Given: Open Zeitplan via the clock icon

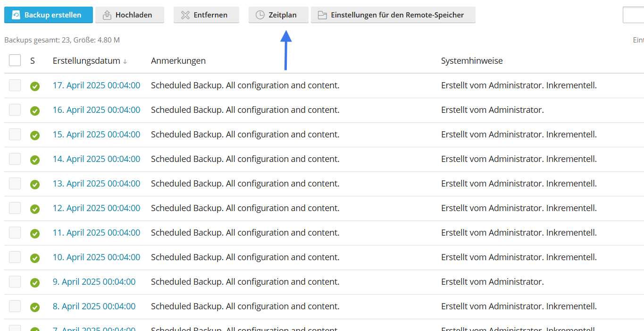Looking at the screenshot, I should (x=260, y=15).
